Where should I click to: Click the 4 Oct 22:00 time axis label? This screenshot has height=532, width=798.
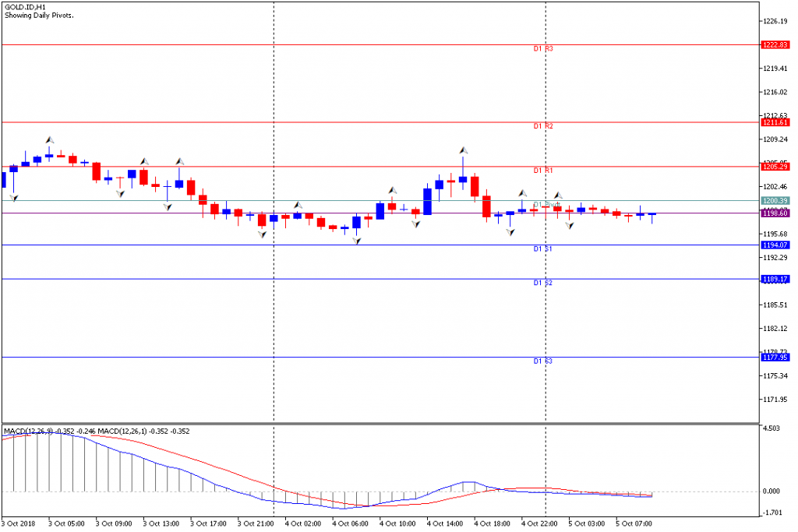pos(539,524)
